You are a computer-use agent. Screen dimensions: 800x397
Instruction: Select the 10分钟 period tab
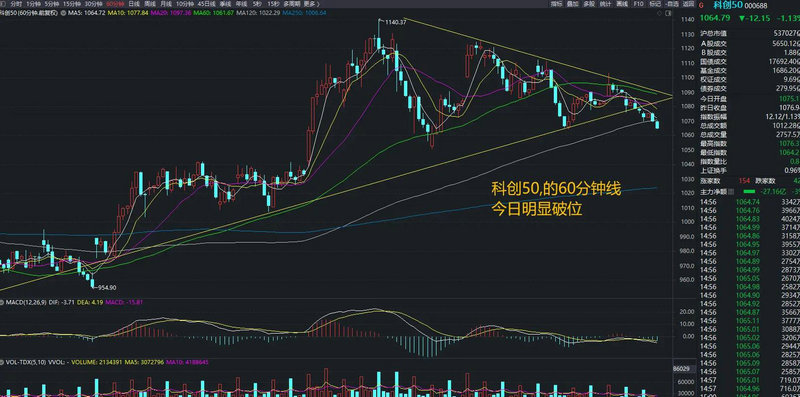click(185, 4)
